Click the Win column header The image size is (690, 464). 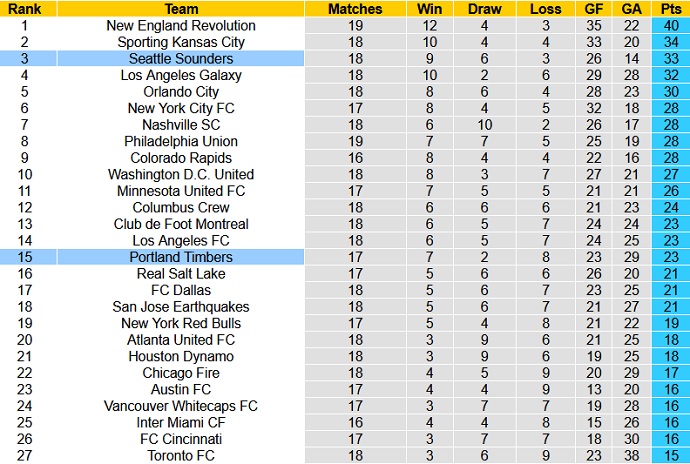pyautogui.click(x=431, y=9)
